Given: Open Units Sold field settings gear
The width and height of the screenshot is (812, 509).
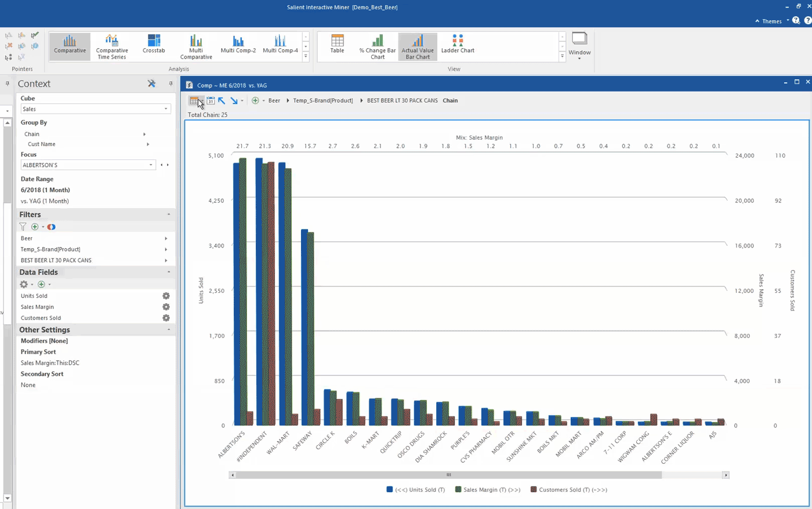Looking at the screenshot, I should coord(166,296).
